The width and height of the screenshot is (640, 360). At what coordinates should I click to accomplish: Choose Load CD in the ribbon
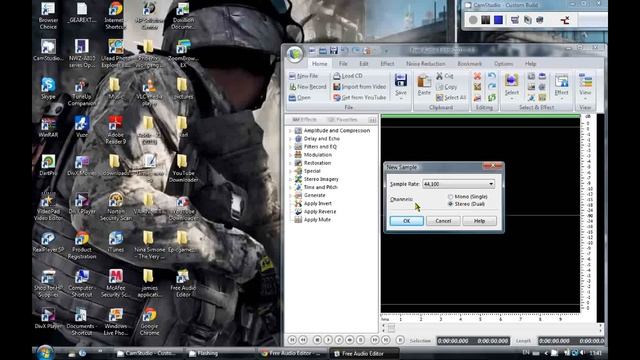348,76
